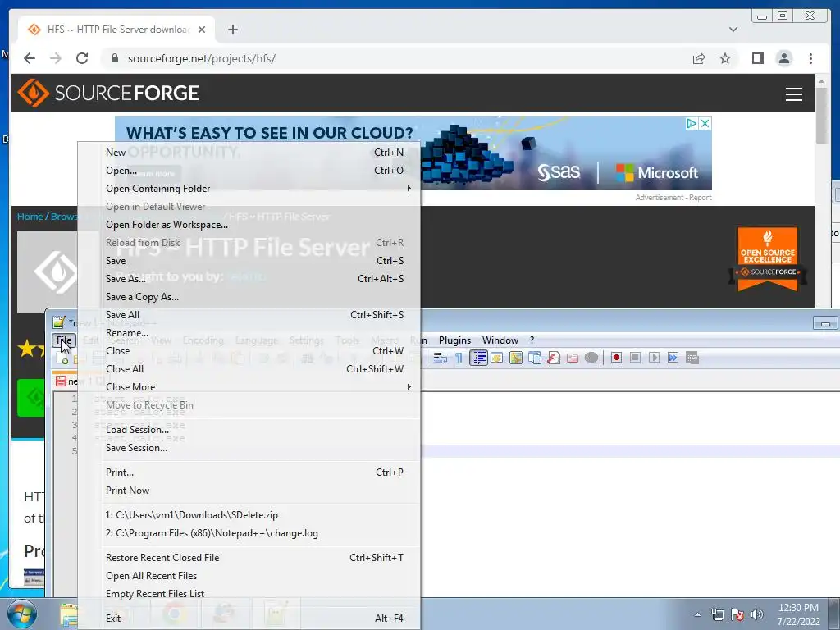Click the Home breadcrumb link
Screen dimensions: 840x630
click(30, 217)
